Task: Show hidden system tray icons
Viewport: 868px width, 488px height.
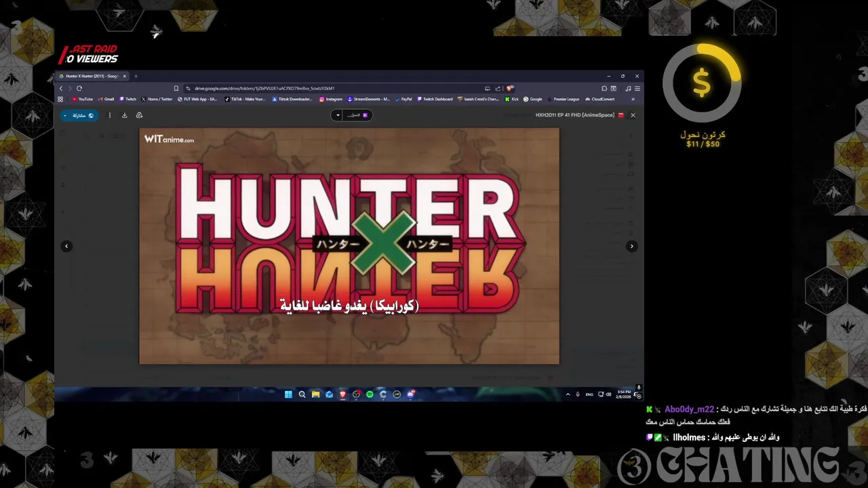Action: (568, 394)
